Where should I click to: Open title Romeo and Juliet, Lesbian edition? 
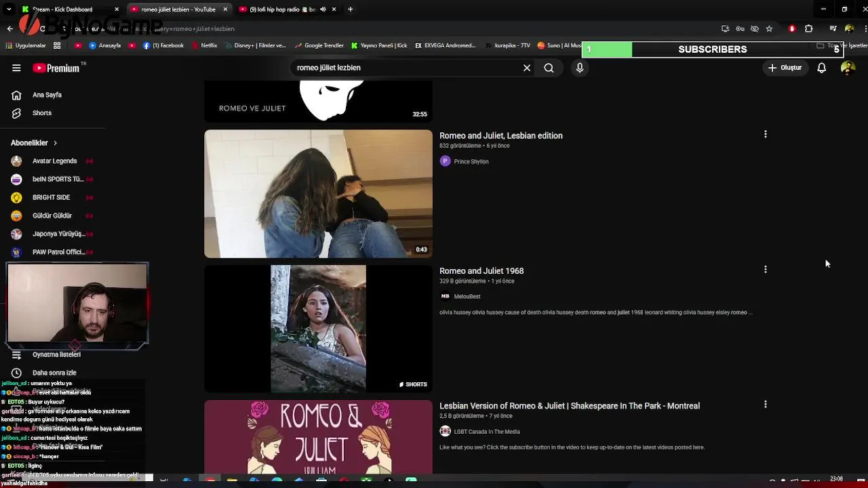point(501,136)
